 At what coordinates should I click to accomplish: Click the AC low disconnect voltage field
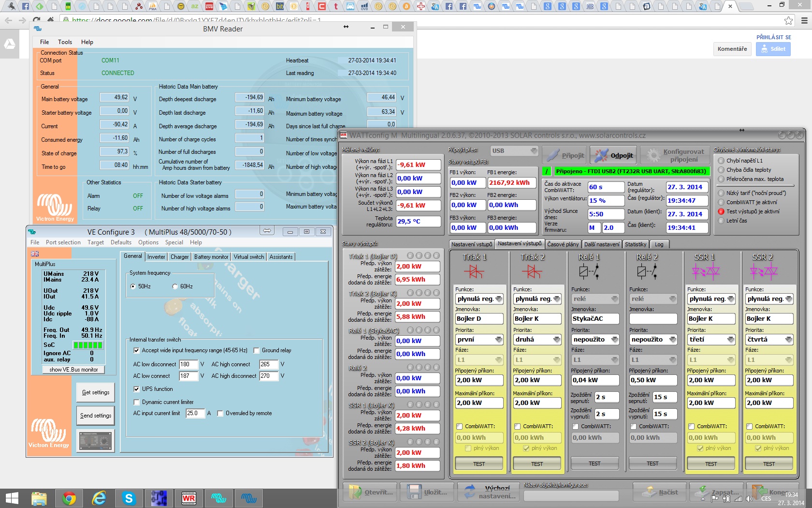188,364
